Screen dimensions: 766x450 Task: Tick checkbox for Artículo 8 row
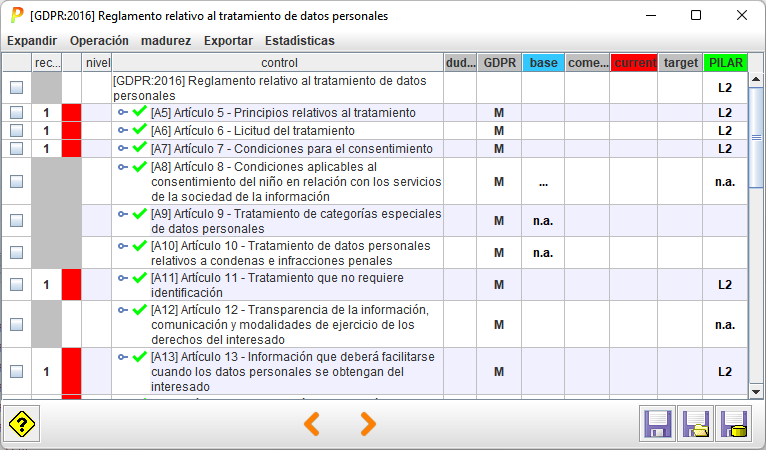(x=17, y=181)
